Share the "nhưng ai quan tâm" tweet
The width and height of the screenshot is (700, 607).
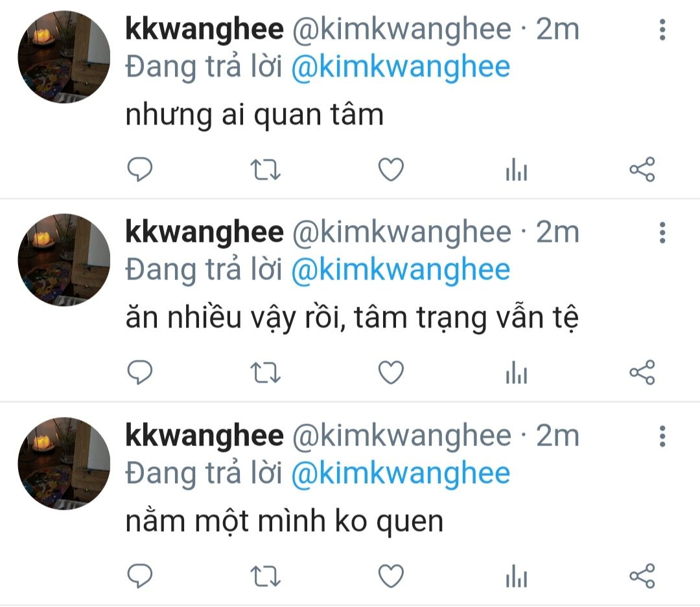coord(642,170)
